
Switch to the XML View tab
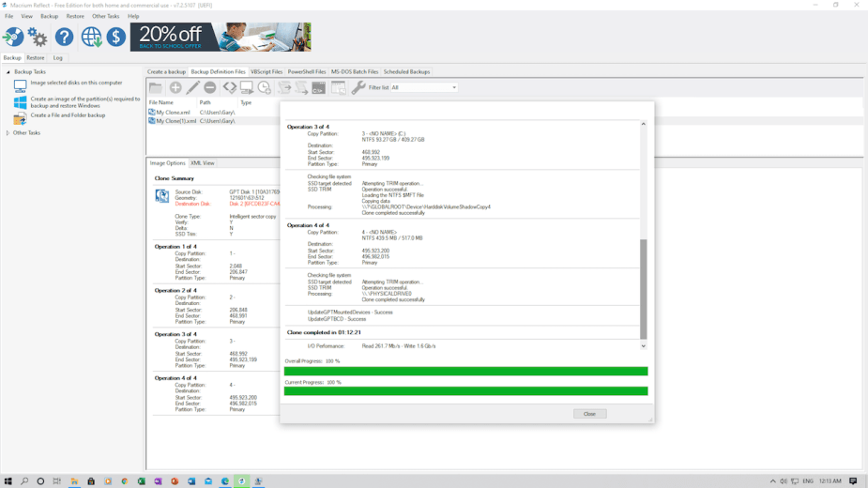(x=203, y=163)
